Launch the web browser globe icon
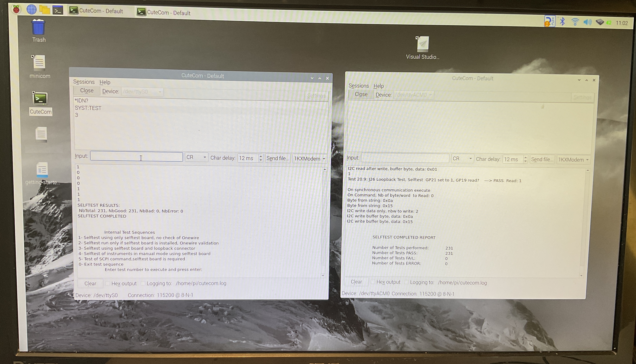 click(x=32, y=10)
